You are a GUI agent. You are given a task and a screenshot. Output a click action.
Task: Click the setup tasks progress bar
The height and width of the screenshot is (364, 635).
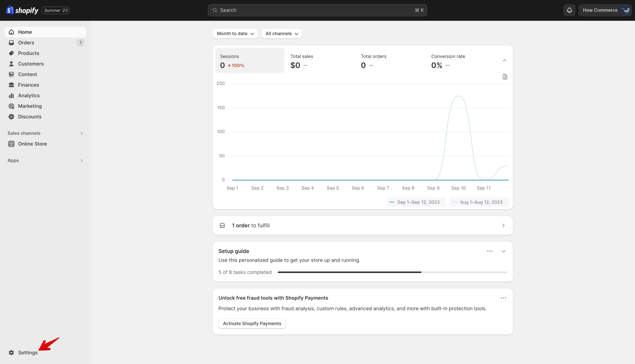tap(392, 272)
